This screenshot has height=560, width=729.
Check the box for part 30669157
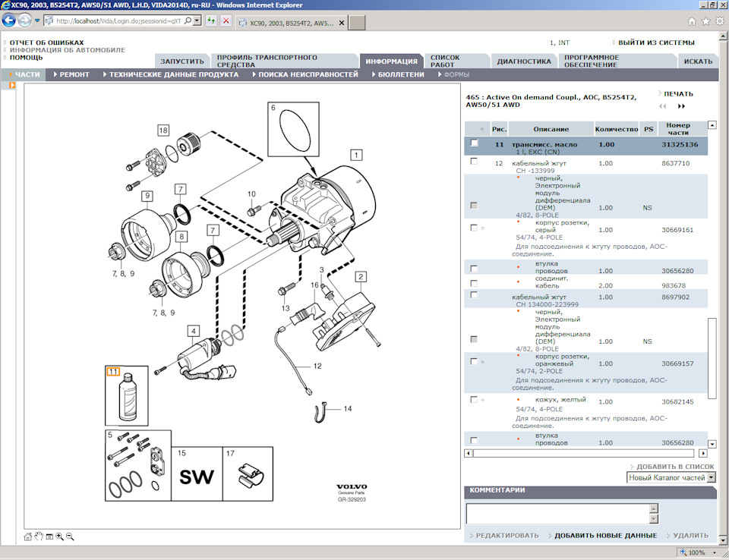pos(475,362)
